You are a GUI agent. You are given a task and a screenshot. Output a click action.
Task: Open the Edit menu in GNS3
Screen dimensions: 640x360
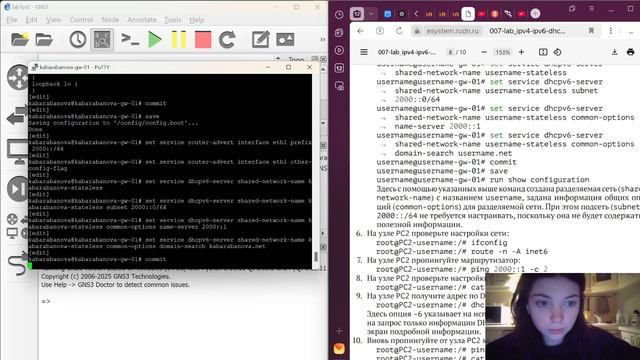(31, 20)
